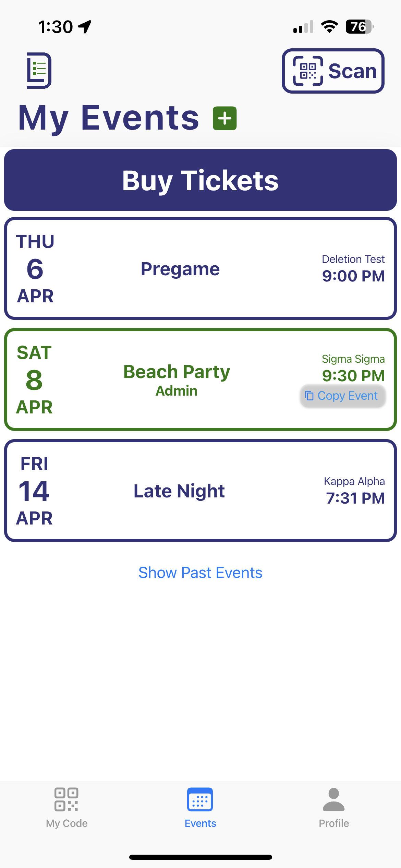Open the Beach Party event card
The height and width of the screenshot is (868, 401).
click(x=200, y=379)
